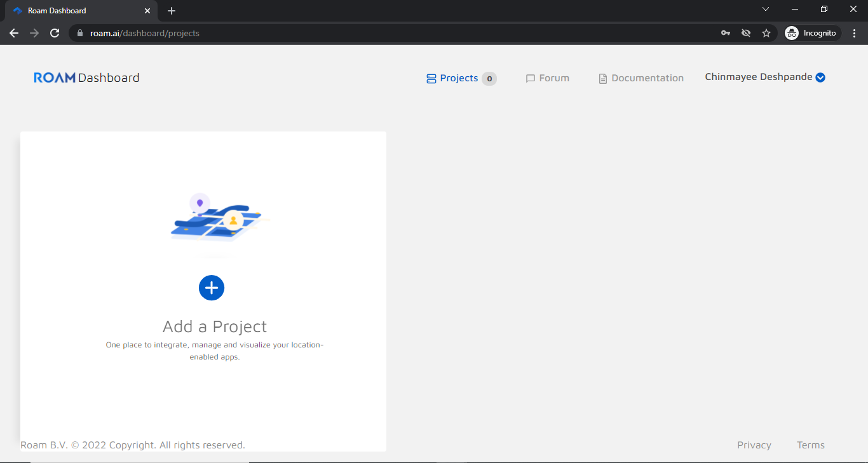Click the browser back arrow
Viewport: 868px width, 463px height.
tap(14, 33)
